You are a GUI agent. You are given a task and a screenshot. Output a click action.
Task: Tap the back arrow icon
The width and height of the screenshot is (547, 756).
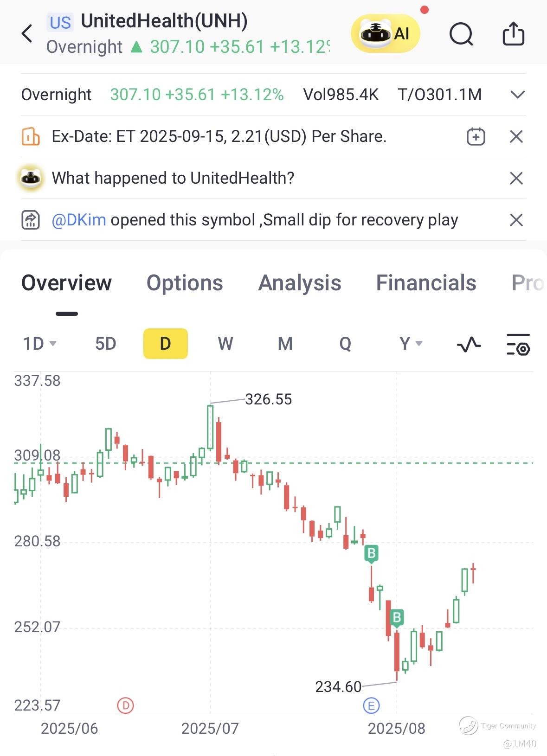[27, 34]
